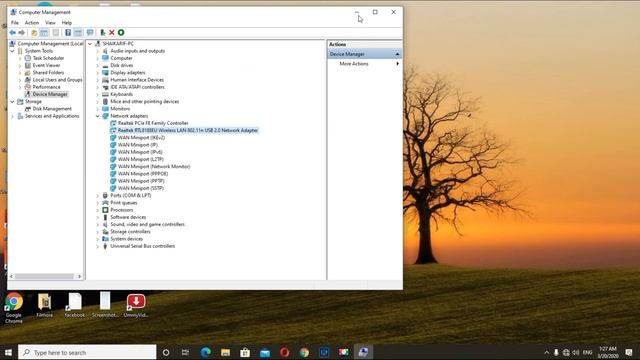This screenshot has height=360, width=640.
Task: Expand the Audio inputs and outputs category
Action: tap(98, 51)
